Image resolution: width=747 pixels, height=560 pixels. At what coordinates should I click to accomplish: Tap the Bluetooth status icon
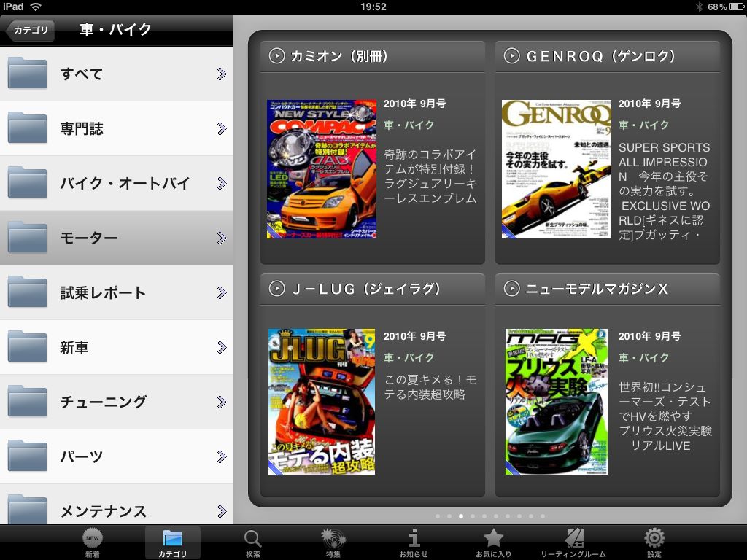(700, 7)
